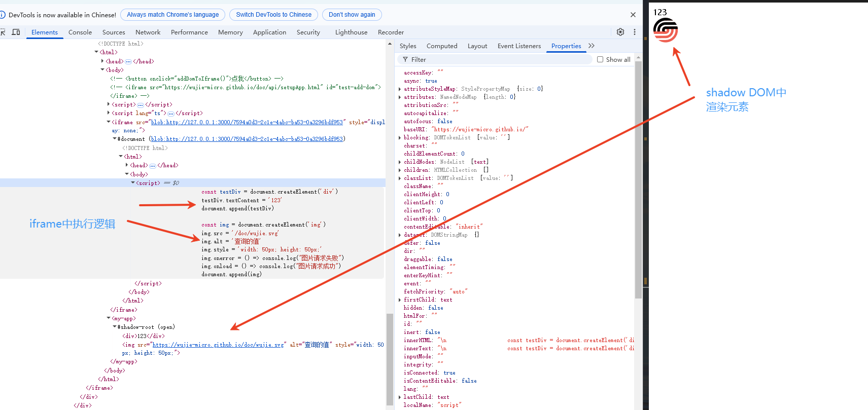Viewport: 868px width, 410px height.
Task: Show more sidebar tabs with the chevron
Action: (592, 46)
